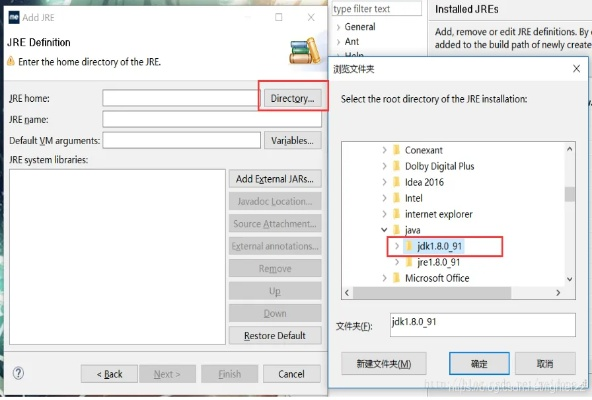The height and width of the screenshot is (400, 592).
Task: Focus the JRE name input field
Action: click(212, 119)
